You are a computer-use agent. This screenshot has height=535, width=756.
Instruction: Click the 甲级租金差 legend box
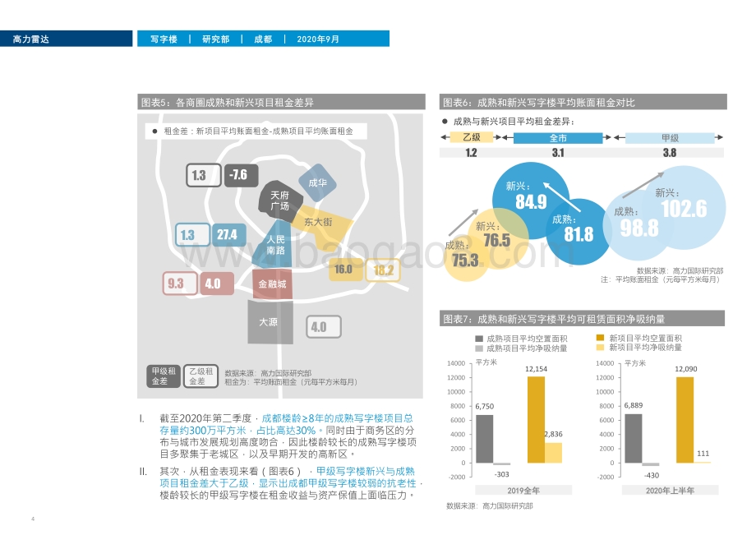(164, 376)
